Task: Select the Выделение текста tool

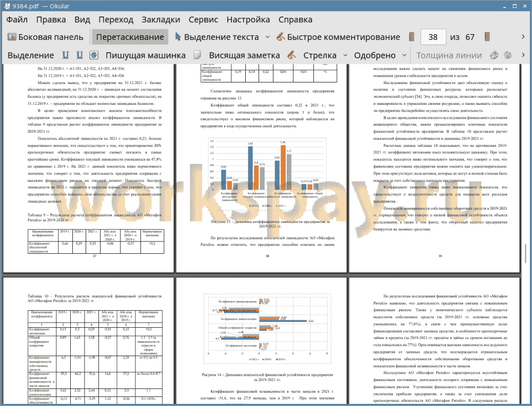Action: (217, 37)
